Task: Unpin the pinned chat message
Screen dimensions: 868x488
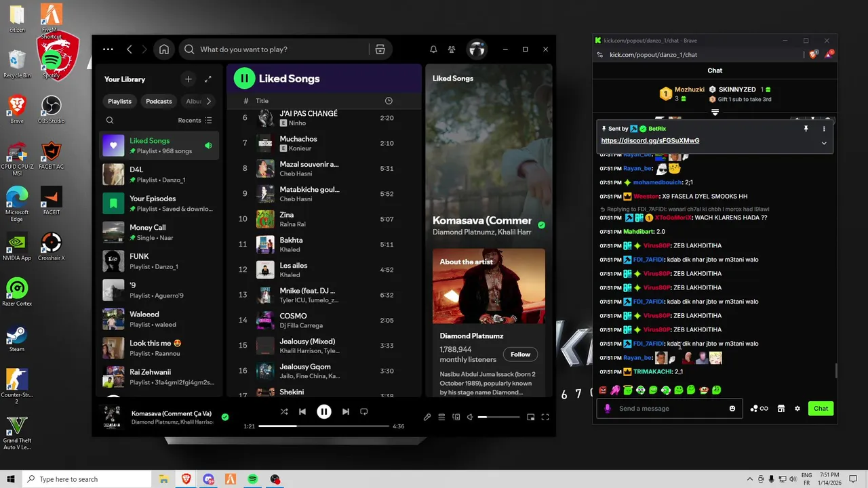Action: point(806,129)
